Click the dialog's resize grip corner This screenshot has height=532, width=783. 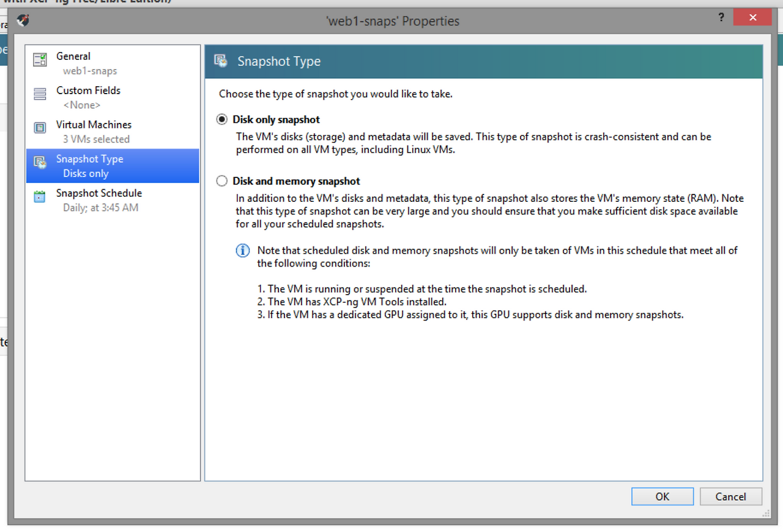[x=765, y=514]
